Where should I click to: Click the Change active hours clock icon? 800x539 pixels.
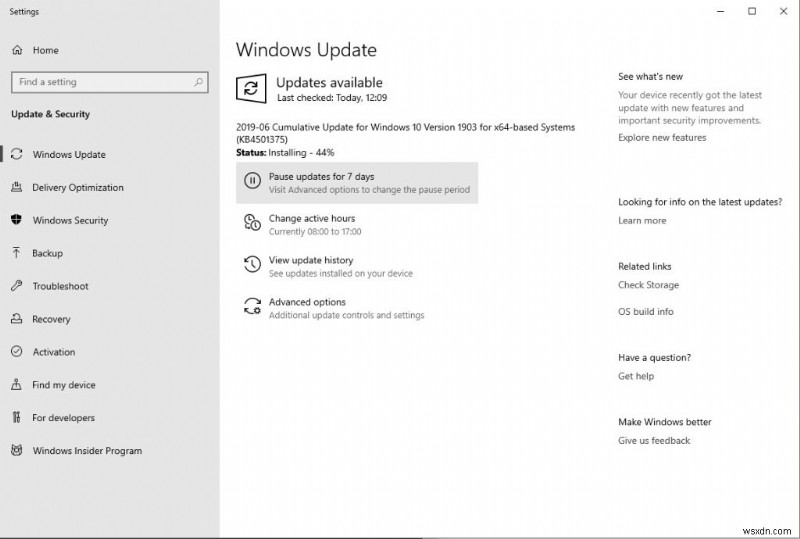point(253,223)
